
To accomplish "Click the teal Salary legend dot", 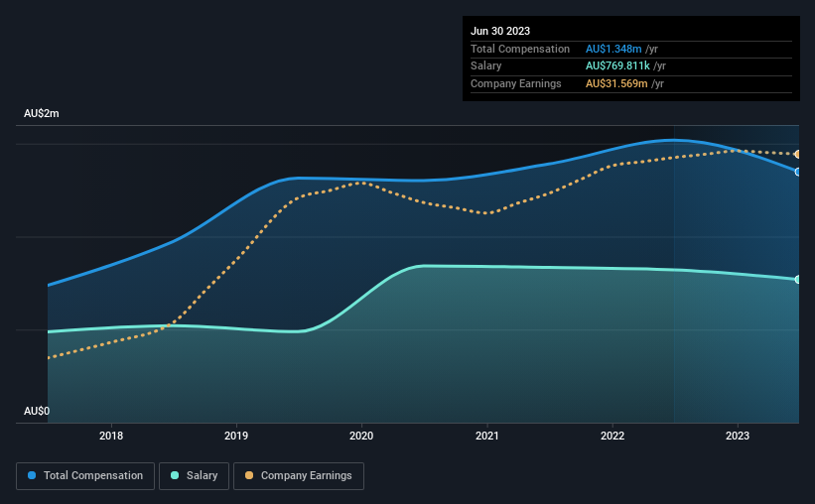I will (175, 475).
